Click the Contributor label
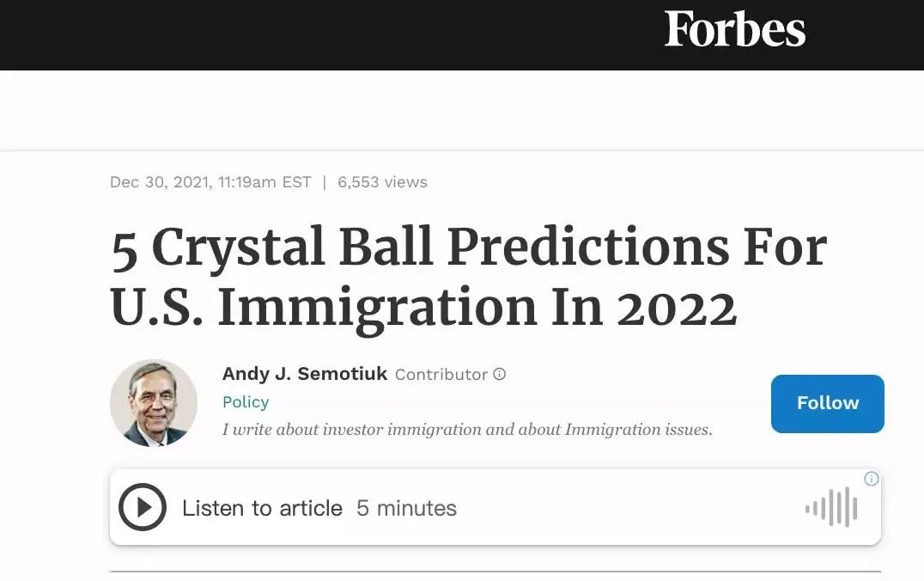This screenshot has height=581, width=924. pos(441,375)
